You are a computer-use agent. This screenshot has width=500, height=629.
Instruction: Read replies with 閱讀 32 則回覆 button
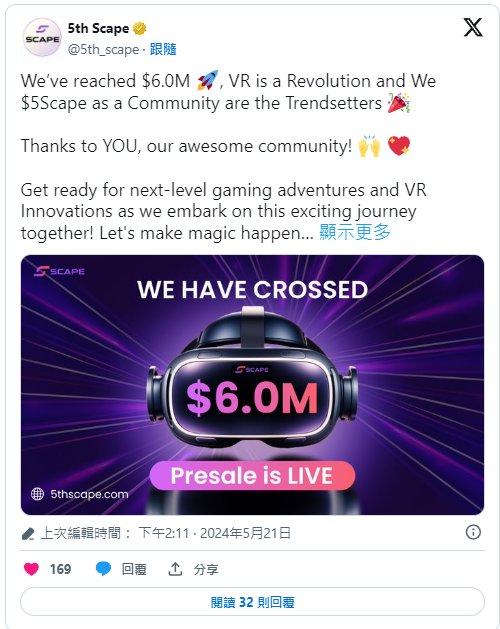(x=252, y=602)
